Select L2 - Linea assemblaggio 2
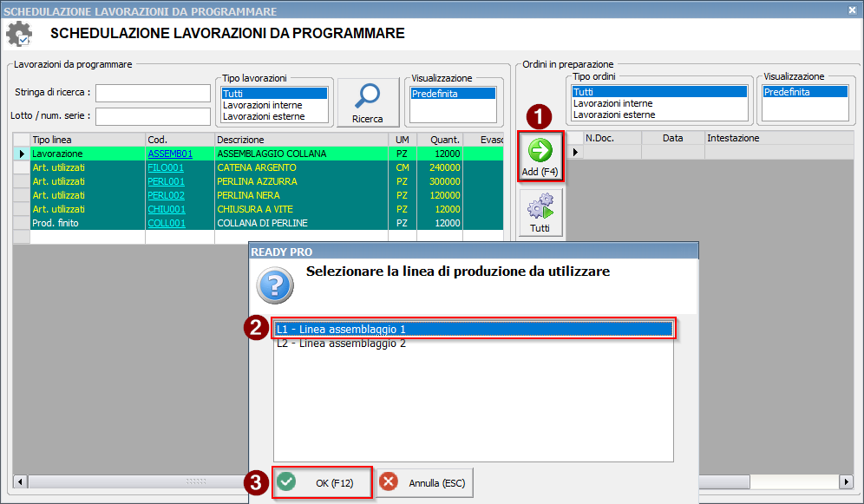The height and width of the screenshot is (504, 864). tap(341, 344)
